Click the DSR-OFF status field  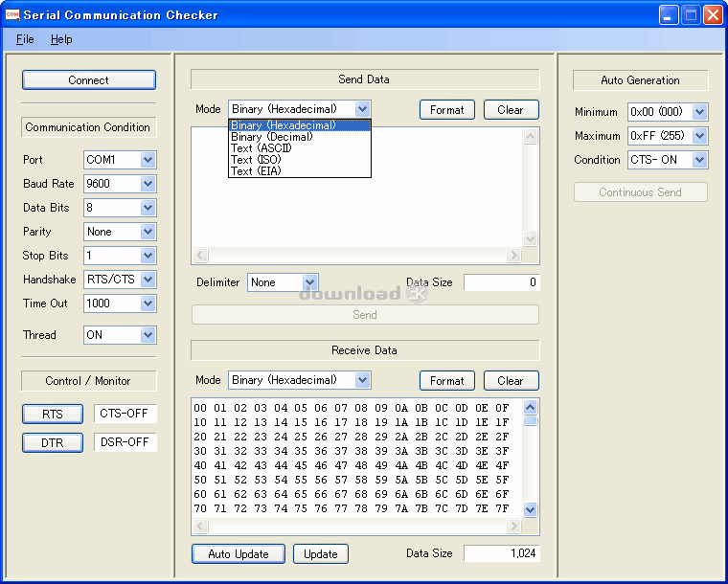[x=125, y=442]
